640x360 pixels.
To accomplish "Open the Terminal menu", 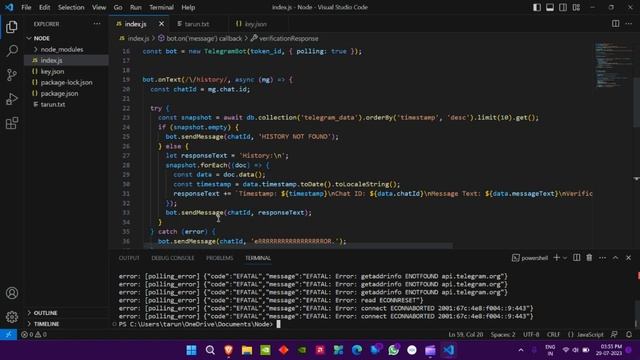I will coord(161,7).
